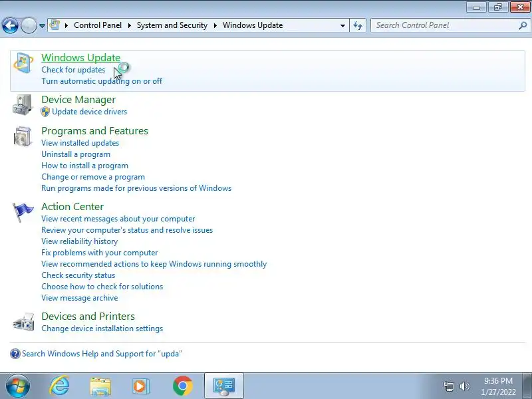532x399 pixels.
Task: Open Programs and Features heading
Action: 94,131
